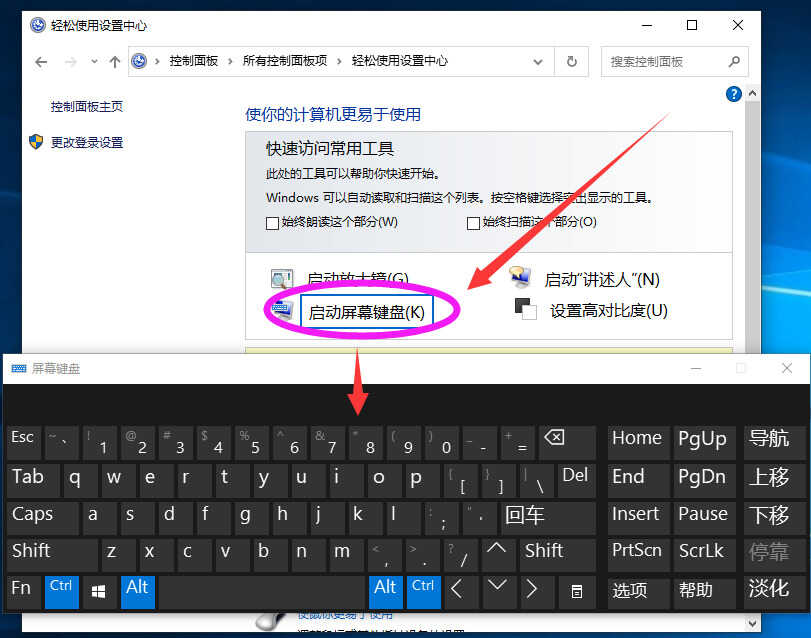Tap the Tab key on screen keyboard
This screenshot has height=638, width=811.
point(33,481)
